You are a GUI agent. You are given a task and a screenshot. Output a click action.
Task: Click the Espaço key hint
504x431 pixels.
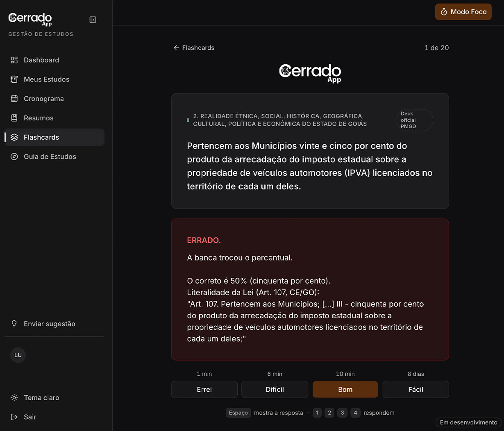[x=238, y=413]
